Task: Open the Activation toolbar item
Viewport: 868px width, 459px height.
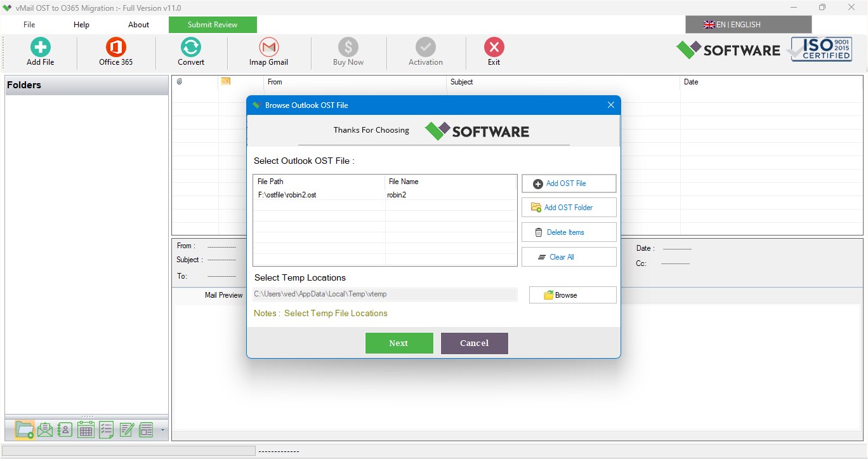Action: tap(426, 51)
